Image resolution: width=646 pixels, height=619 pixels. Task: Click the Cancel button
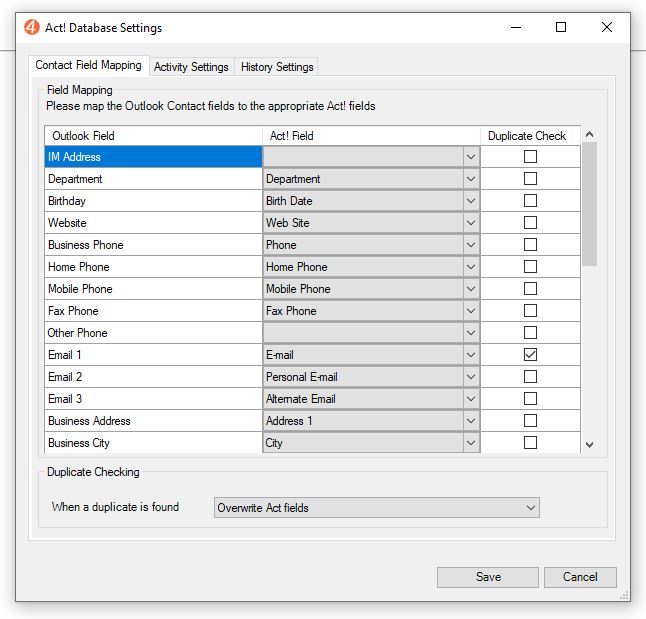(580, 577)
